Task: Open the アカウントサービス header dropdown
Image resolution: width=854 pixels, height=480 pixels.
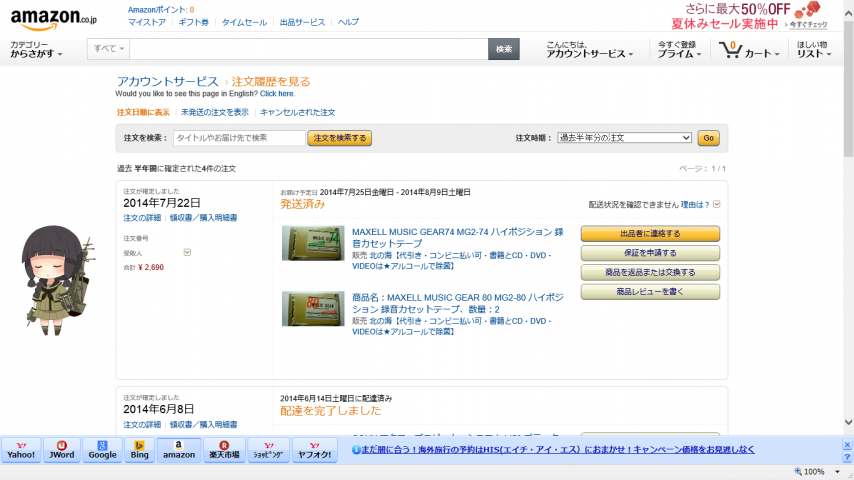Action: (x=589, y=49)
